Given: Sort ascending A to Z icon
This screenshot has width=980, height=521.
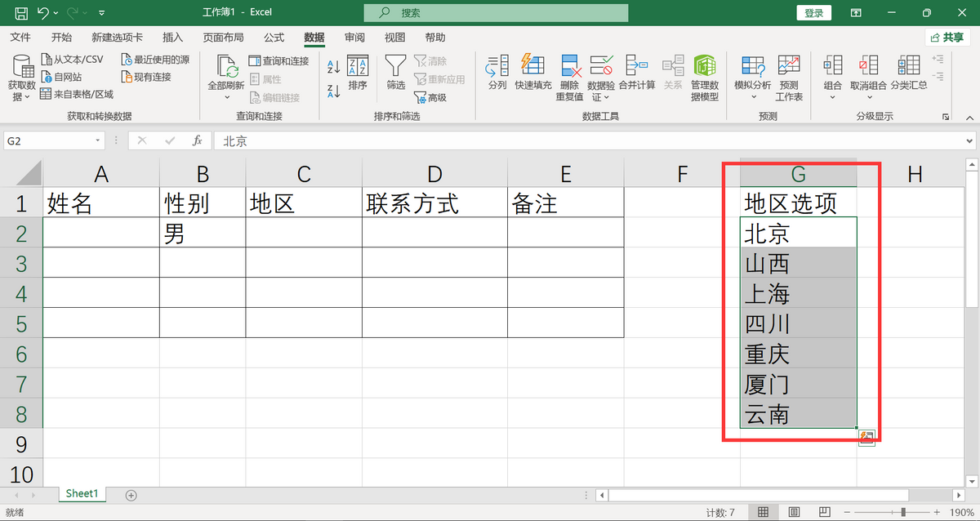Looking at the screenshot, I should (x=333, y=66).
